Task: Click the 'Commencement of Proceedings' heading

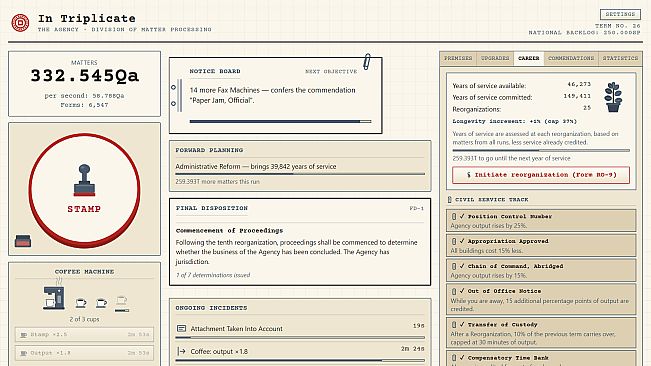Action: (229, 231)
